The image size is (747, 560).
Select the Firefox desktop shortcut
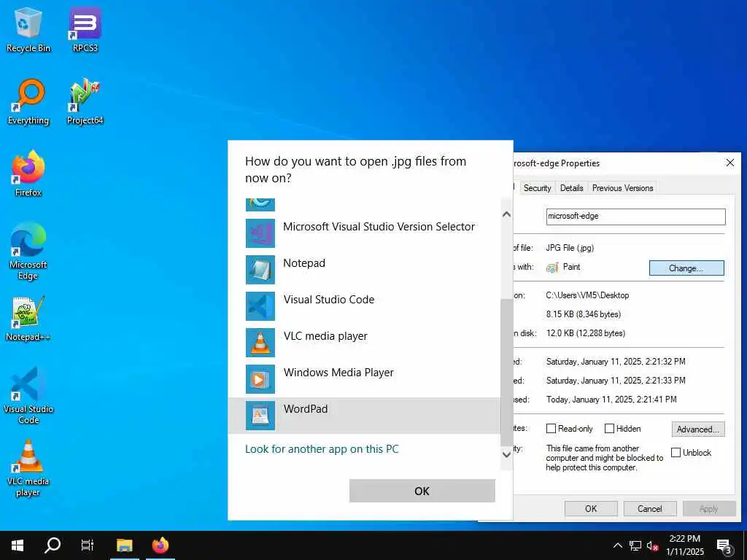(28, 174)
